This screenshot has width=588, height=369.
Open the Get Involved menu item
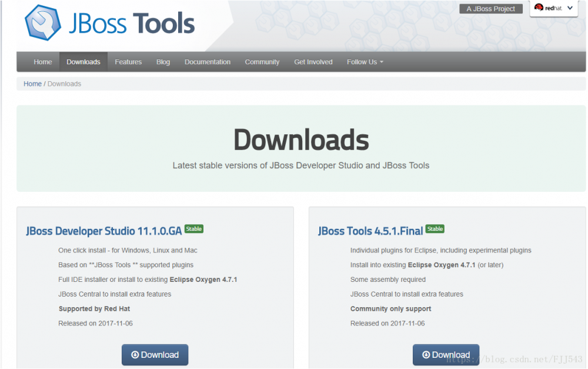pyautogui.click(x=313, y=62)
